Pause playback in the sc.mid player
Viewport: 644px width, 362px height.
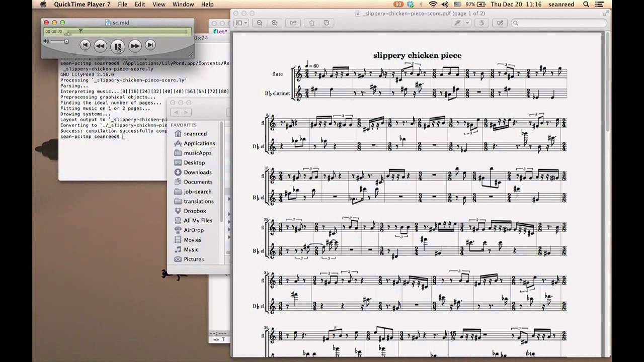[x=117, y=46]
